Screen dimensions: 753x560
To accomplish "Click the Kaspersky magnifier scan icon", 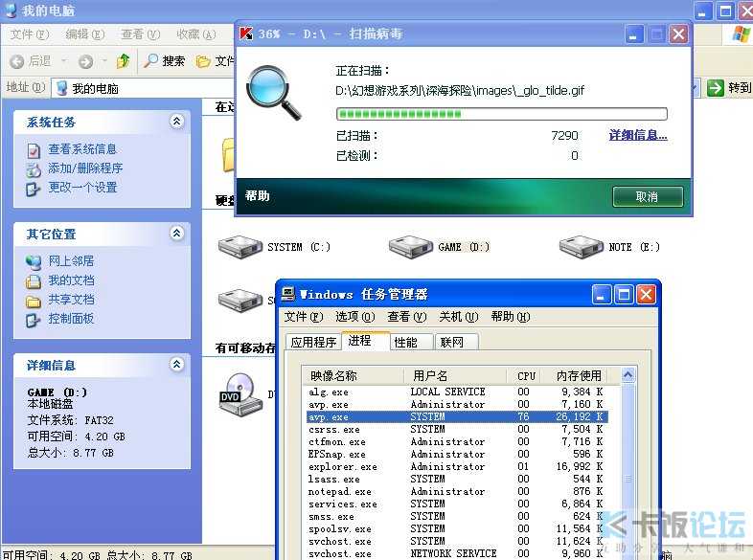I will coord(273,93).
